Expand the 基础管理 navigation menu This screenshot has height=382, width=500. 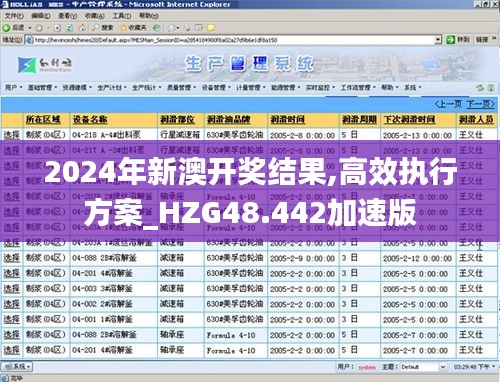(42, 88)
